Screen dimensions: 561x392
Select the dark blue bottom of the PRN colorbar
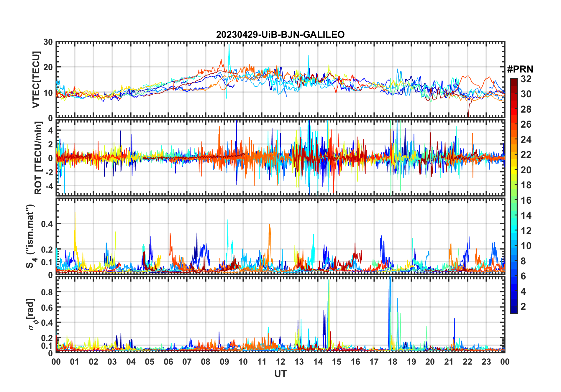point(514,311)
